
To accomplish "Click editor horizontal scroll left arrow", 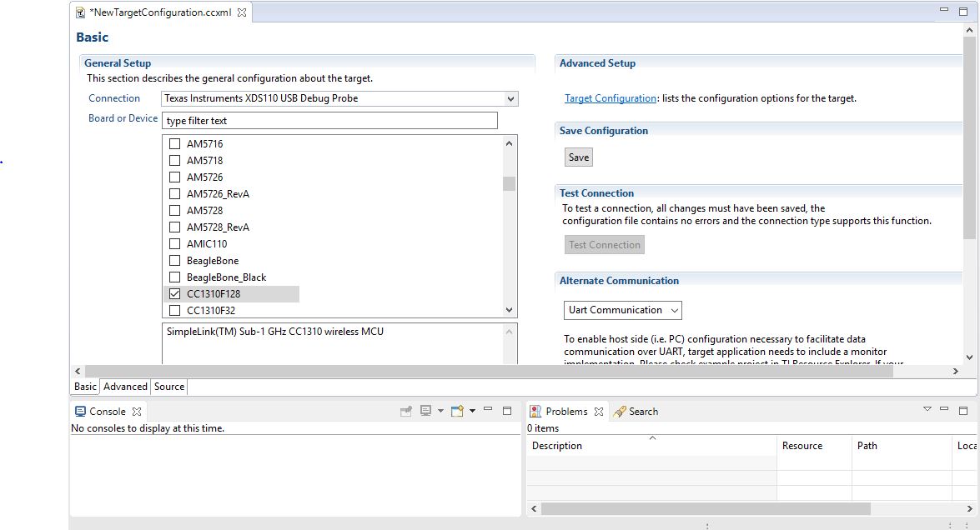I will tap(78, 371).
